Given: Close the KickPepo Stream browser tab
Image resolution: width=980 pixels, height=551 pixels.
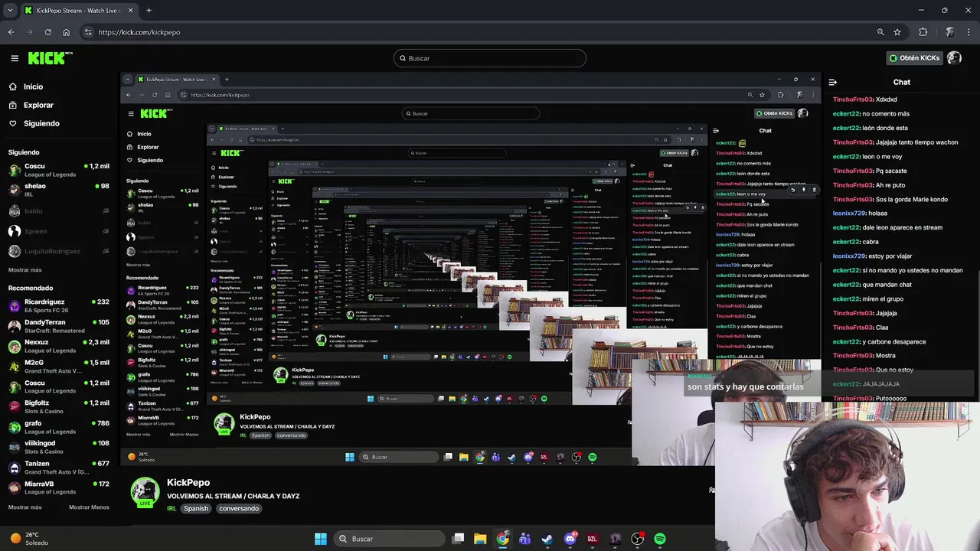Looking at the screenshot, I should tap(130, 11).
